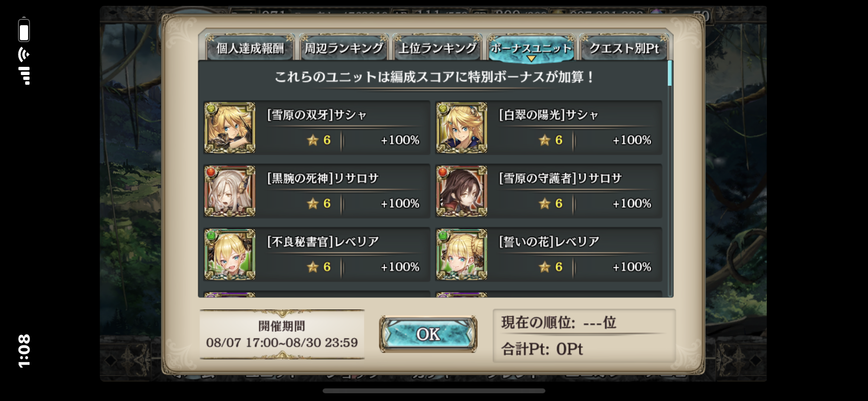
Task: Switch to the 個人達成報酬 tab
Action: tap(250, 48)
